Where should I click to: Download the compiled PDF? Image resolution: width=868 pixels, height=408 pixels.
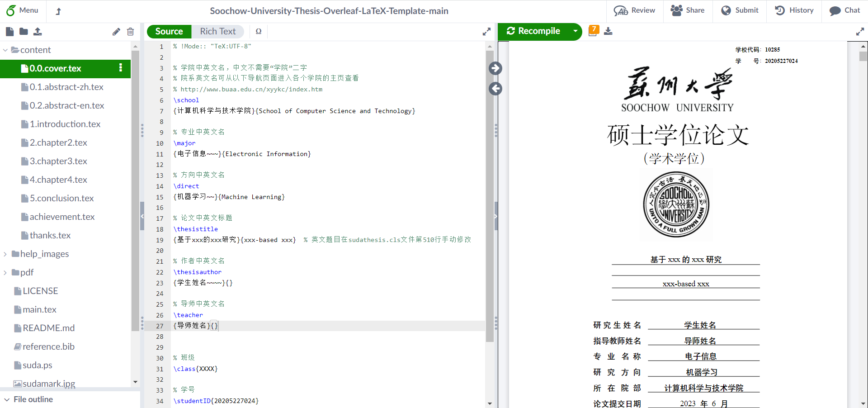point(608,31)
